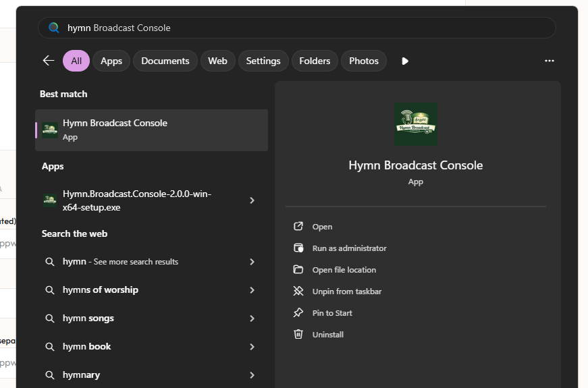This screenshot has height=388, width=588.
Task: Select the All filter tab
Action: click(76, 61)
